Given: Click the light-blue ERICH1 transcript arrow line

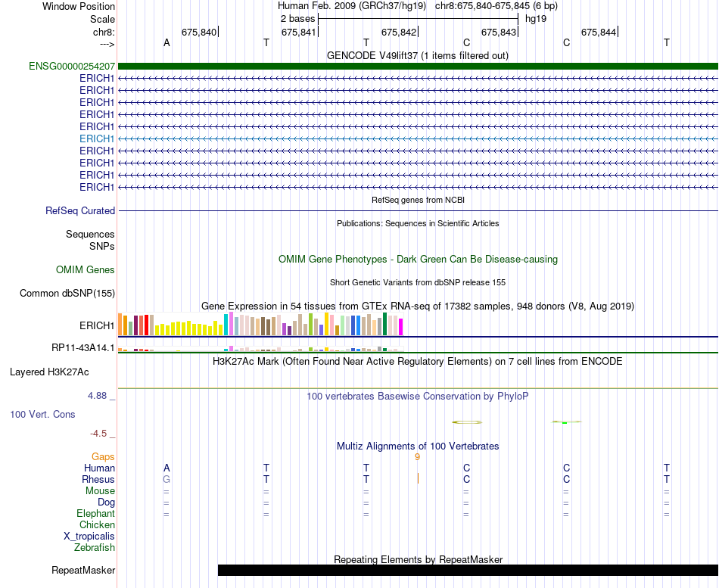Looking at the screenshot, I should [x=418, y=138].
